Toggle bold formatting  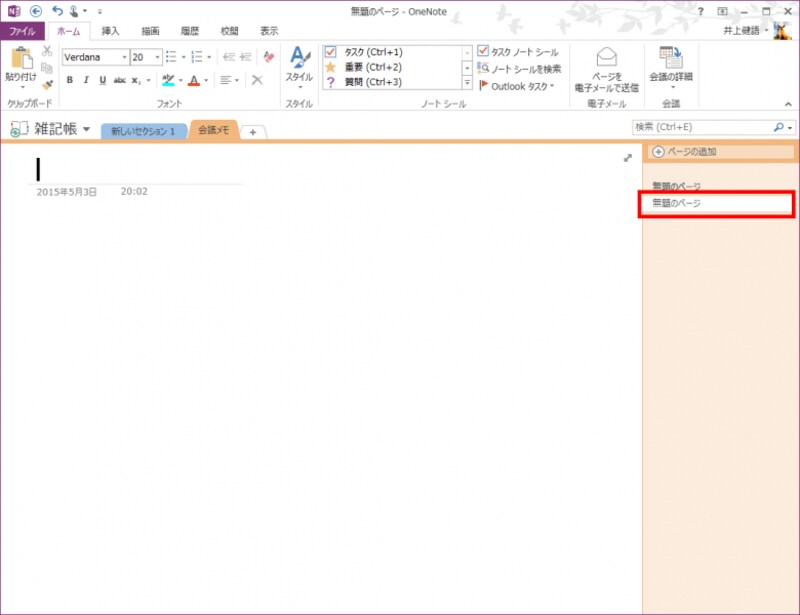point(70,80)
